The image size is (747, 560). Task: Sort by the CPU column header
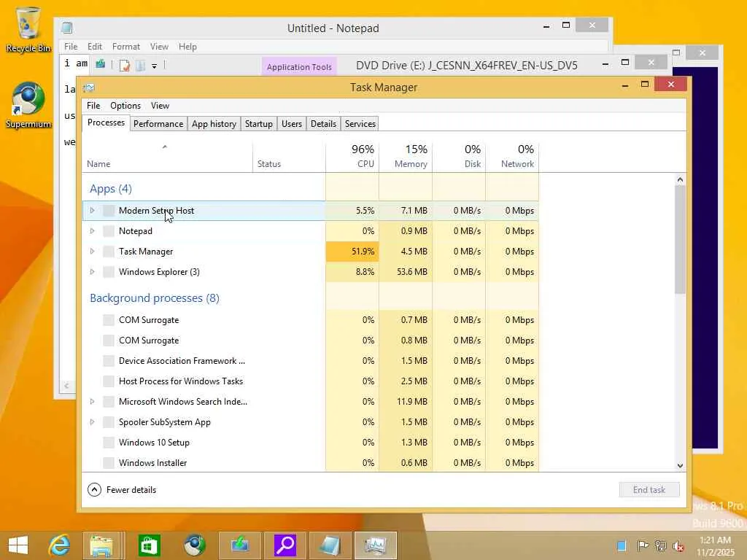pyautogui.click(x=352, y=156)
